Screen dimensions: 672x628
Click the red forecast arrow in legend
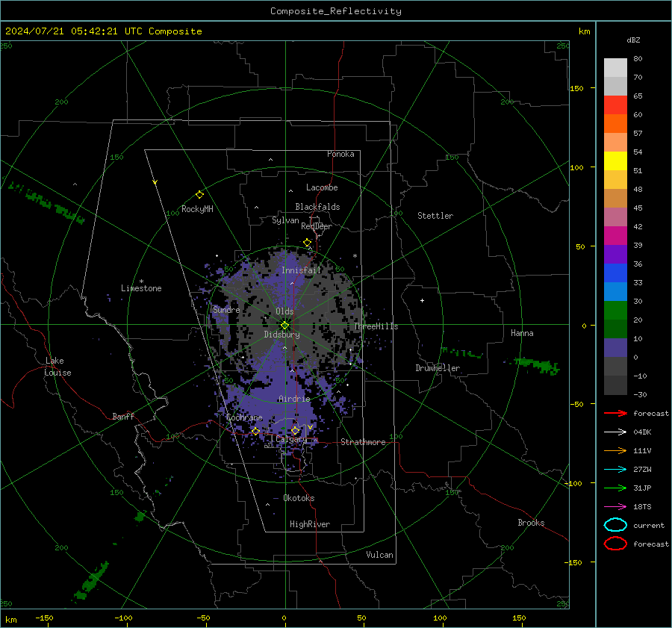(x=615, y=413)
